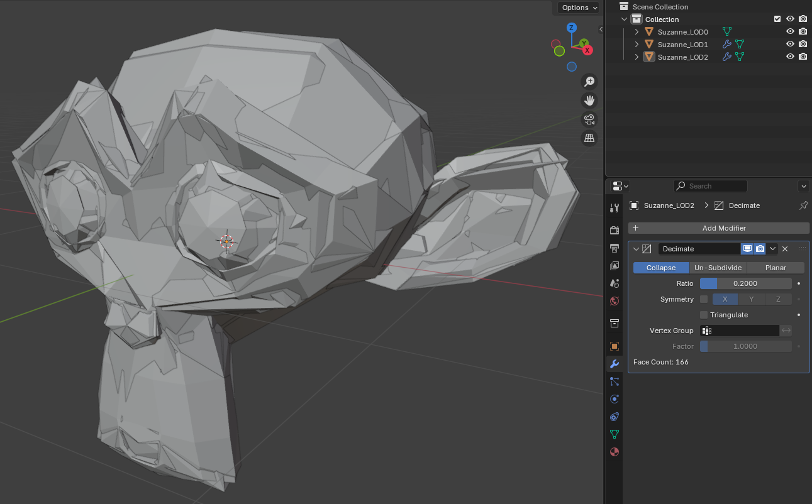Select symmetry axis X
This screenshot has height=504, width=812.
click(x=725, y=299)
